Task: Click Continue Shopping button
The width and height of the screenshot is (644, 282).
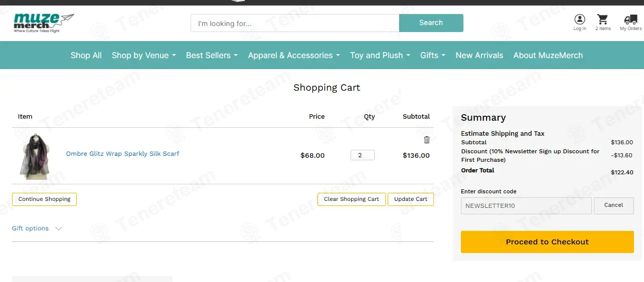Action: click(44, 199)
